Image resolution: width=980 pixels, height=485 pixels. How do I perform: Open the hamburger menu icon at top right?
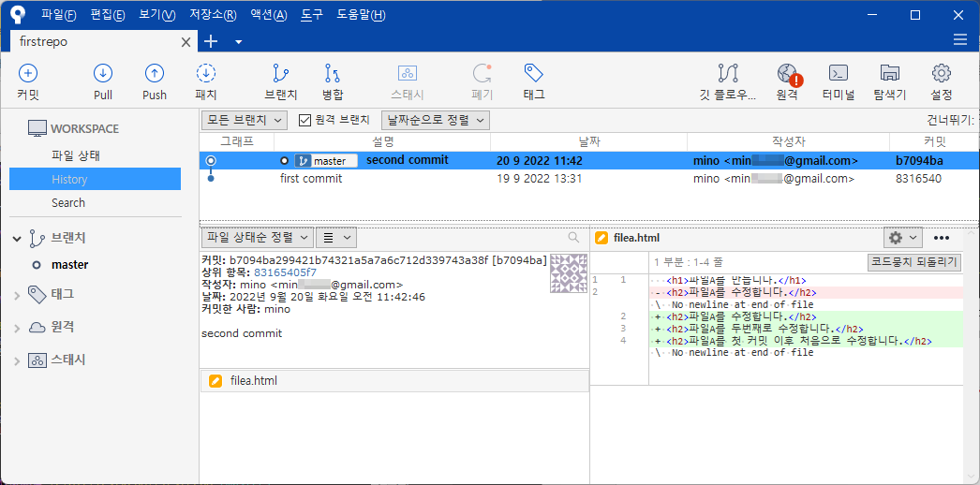(x=960, y=40)
